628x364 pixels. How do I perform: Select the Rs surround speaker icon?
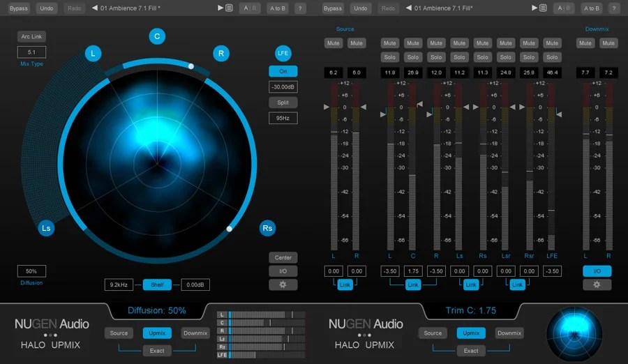coord(267,228)
